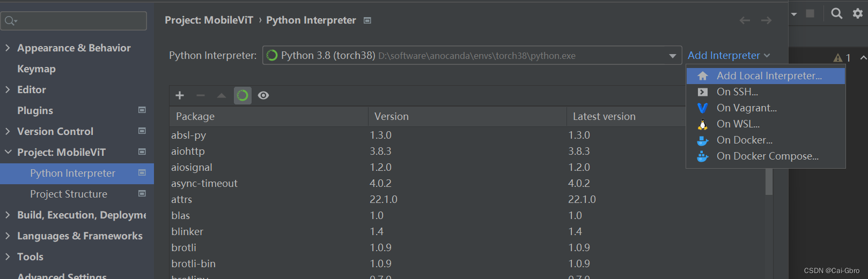Select the aiosignal package row
This screenshot has width=868, height=279.
(467, 168)
